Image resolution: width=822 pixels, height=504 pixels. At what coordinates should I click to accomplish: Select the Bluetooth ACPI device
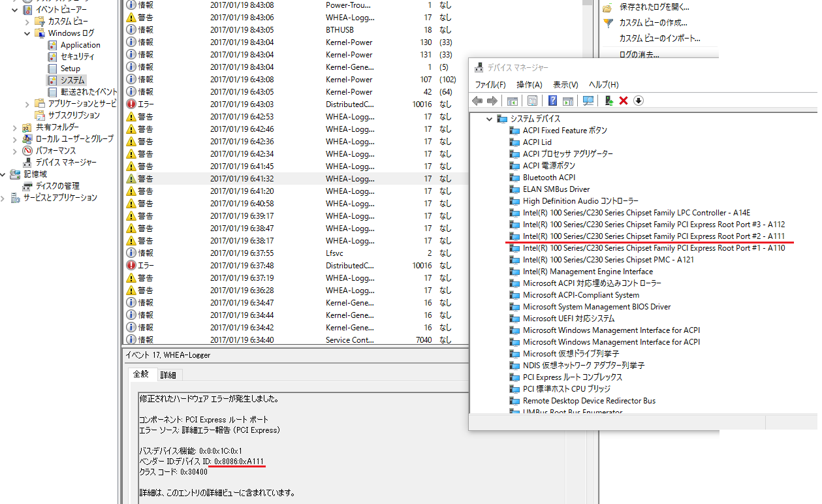549,178
